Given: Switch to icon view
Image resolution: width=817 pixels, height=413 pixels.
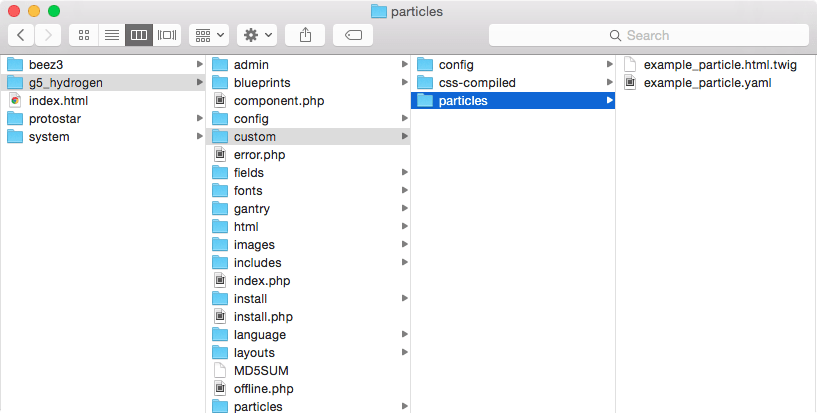Looking at the screenshot, I should (83, 35).
